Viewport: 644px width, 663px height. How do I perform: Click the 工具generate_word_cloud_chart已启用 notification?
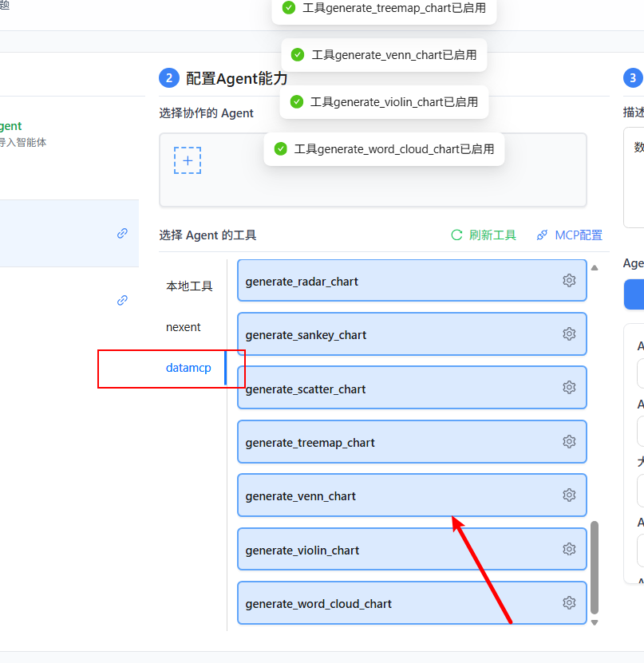[384, 149]
